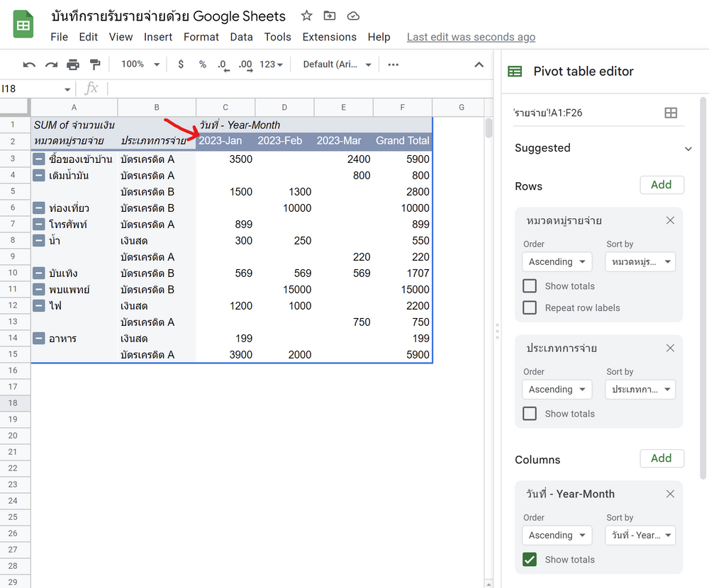Collapse the ท่องเที่ยว row group
Screen dimensions: 709x588
pos(38,208)
